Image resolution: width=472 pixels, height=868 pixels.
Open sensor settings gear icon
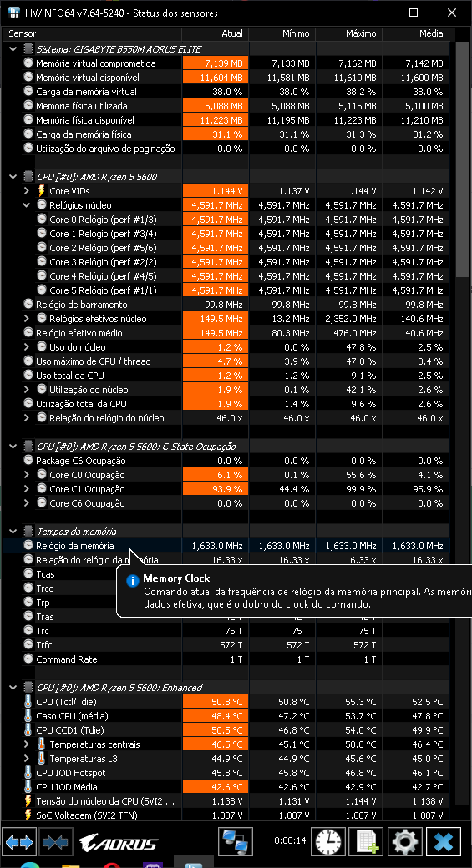(x=405, y=842)
